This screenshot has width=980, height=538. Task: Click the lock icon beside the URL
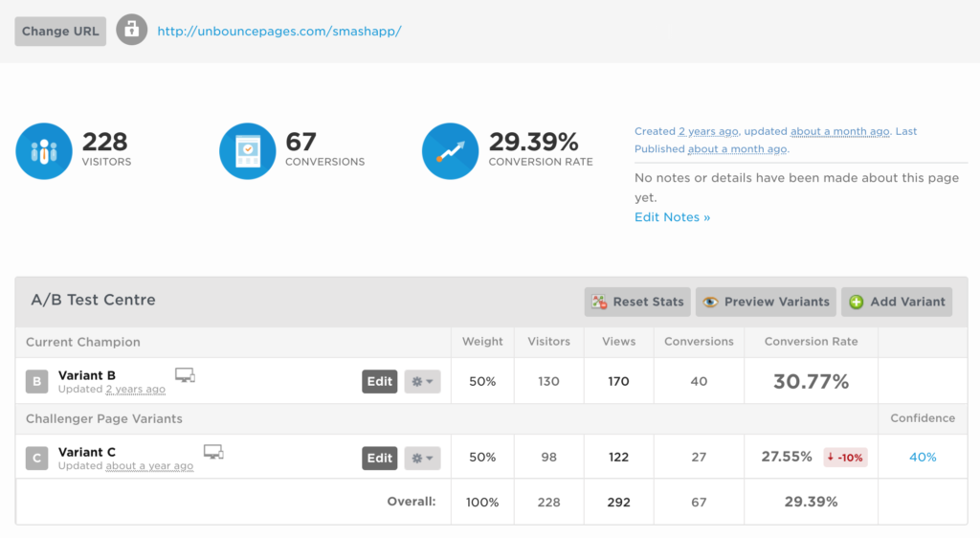coord(131,30)
